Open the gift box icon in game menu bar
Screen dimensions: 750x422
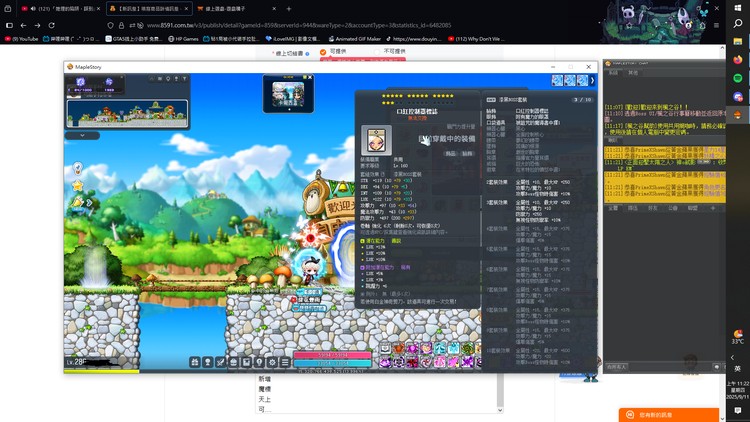[x=194, y=362]
